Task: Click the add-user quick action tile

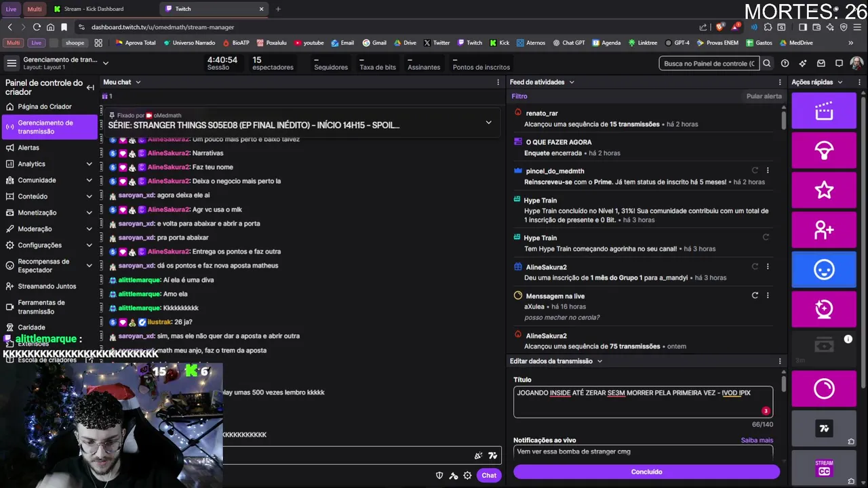Action: 824,230
